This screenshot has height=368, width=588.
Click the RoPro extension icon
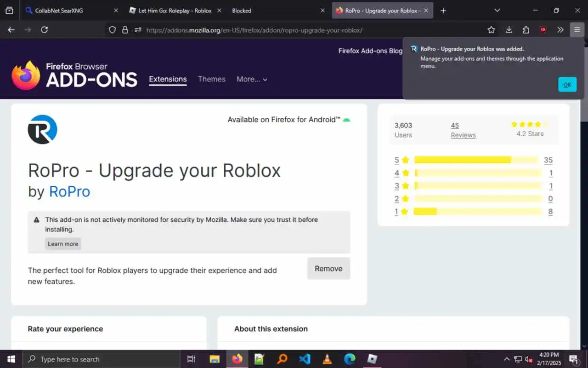point(42,129)
